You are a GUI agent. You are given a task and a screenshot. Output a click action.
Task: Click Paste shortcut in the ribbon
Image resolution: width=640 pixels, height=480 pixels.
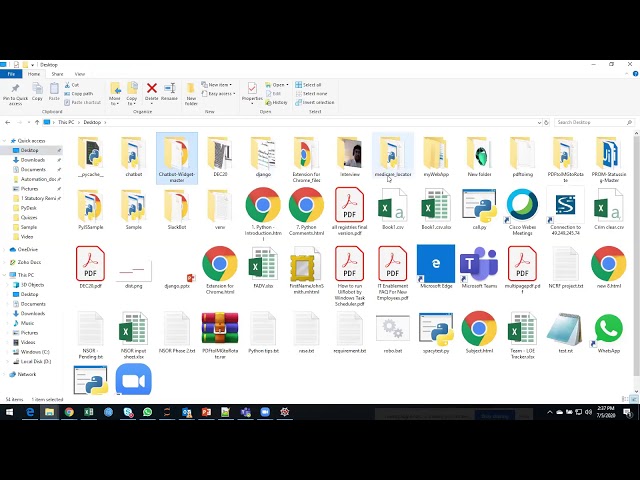pyautogui.click(x=82, y=102)
